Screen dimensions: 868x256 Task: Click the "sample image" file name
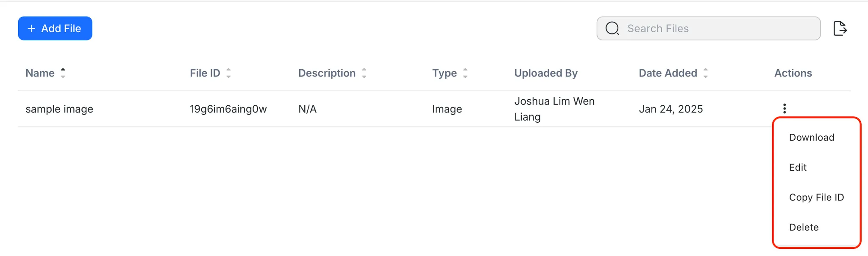tap(59, 109)
